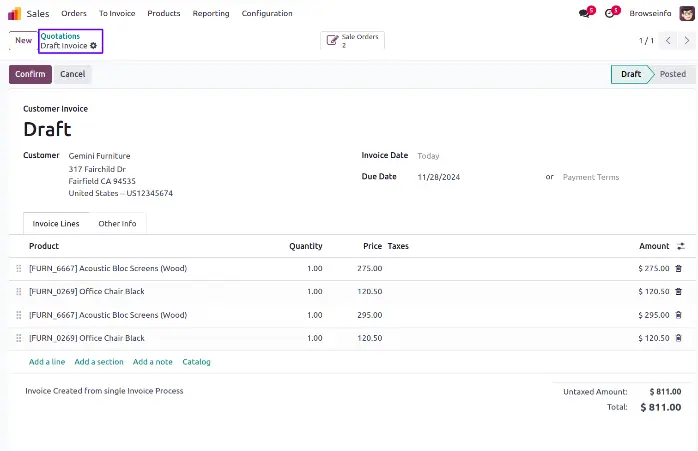The width and height of the screenshot is (698, 451).
Task: Click the Add a line link
Action: point(48,362)
